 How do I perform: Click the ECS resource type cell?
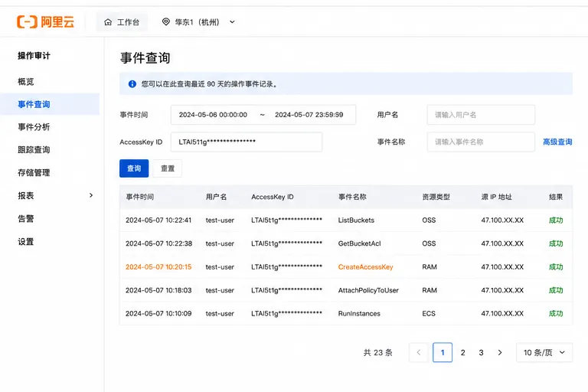point(429,314)
